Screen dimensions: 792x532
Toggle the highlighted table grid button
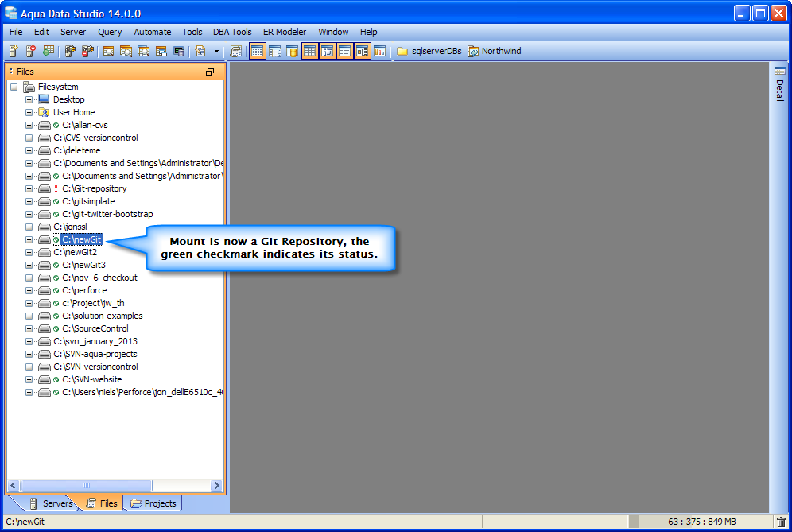pyautogui.click(x=309, y=51)
